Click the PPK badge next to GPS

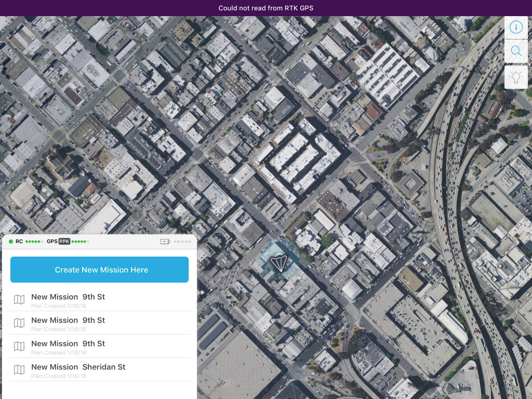(x=64, y=242)
